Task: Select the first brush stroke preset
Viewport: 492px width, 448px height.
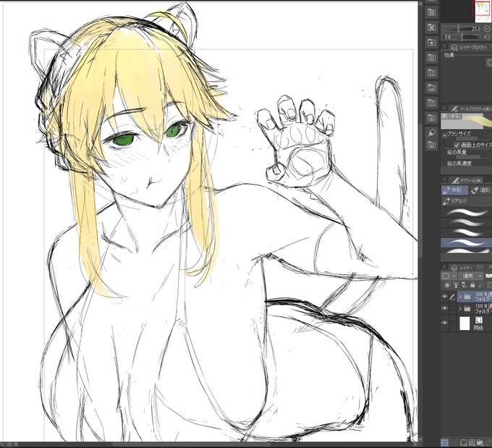Action: pyautogui.click(x=467, y=213)
